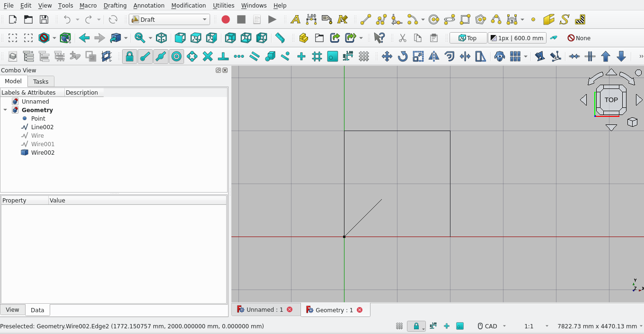Toggle snap to endpoint
644x334 pixels.
pyautogui.click(x=145, y=57)
